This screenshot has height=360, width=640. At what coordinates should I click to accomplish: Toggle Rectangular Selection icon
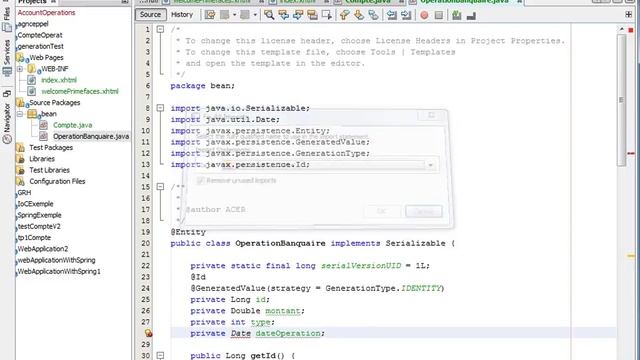pyautogui.click(x=327, y=15)
